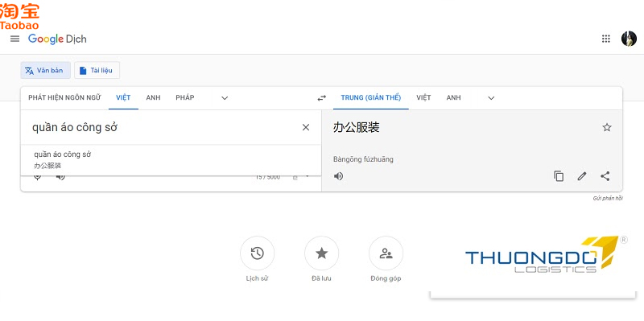Click the Gửi phản hồi feedback link
The image size is (644, 321).
[608, 198]
